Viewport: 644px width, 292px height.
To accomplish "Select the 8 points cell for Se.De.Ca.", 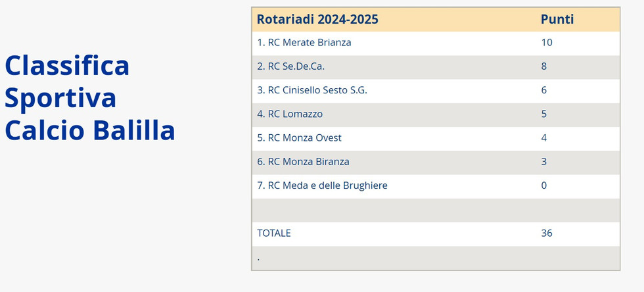I will pyautogui.click(x=544, y=66).
